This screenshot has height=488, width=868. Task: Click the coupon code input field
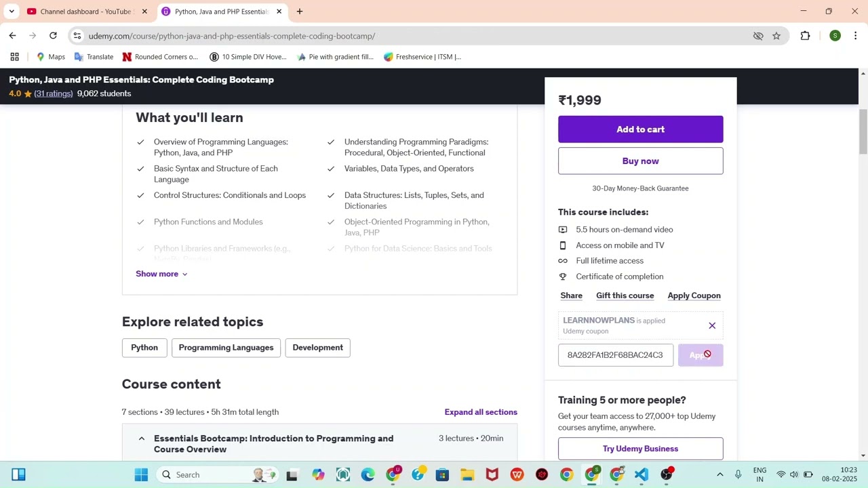616,355
